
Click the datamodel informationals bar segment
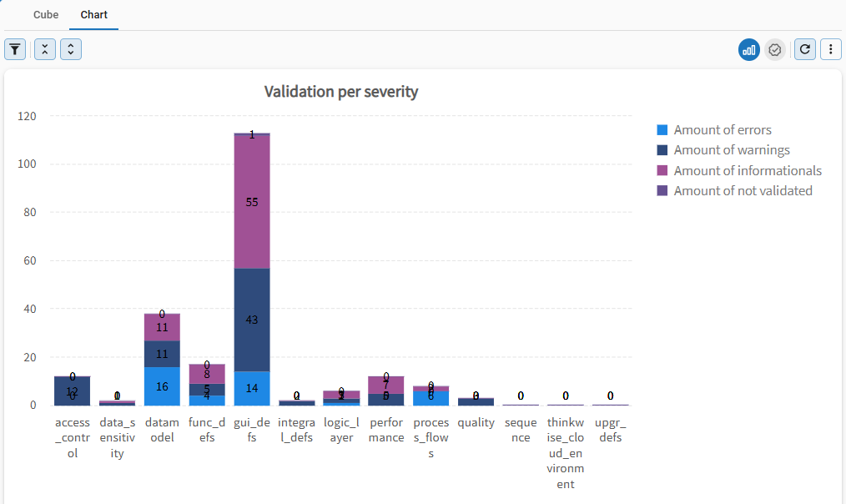(162, 328)
